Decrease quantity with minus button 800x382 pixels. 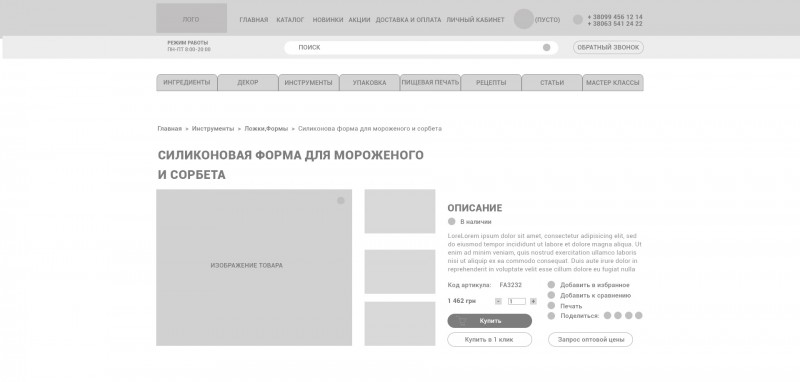click(498, 301)
